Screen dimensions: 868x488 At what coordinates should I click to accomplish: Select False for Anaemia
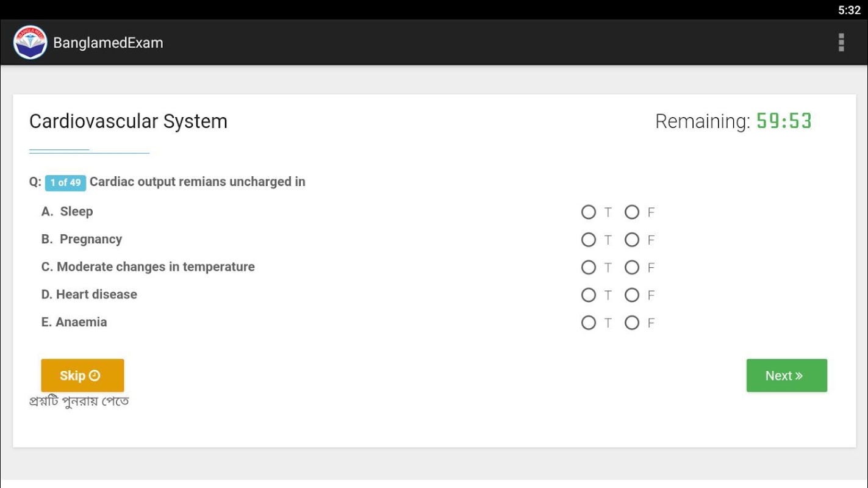(x=632, y=323)
